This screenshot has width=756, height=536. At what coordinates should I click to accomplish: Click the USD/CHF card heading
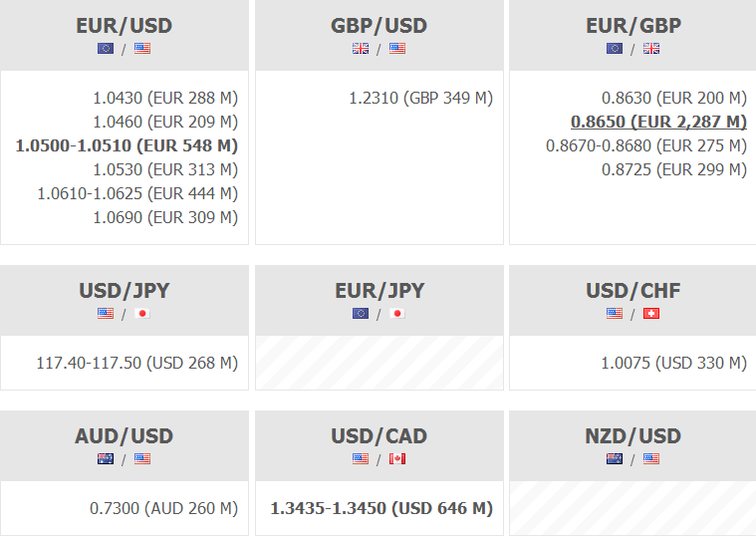tap(633, 291)
